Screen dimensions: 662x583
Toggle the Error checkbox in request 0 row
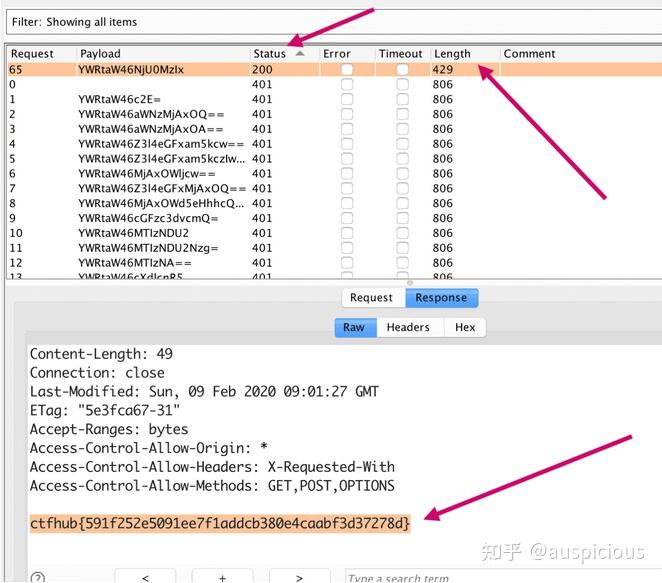[347, 84]
